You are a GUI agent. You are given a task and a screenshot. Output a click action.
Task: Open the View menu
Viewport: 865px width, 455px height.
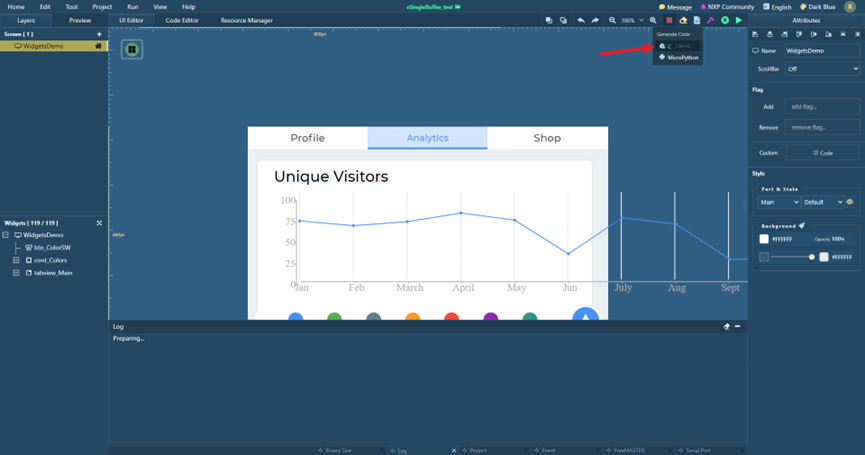(x=160, y=7)
